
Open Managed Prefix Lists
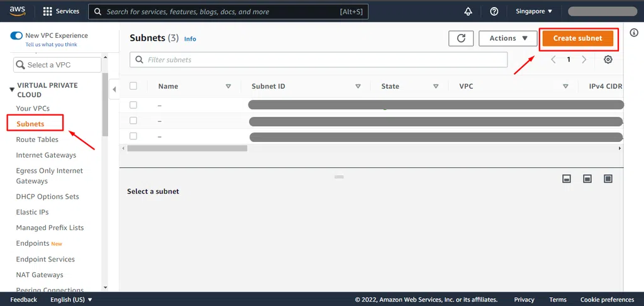tap(50, 227)
